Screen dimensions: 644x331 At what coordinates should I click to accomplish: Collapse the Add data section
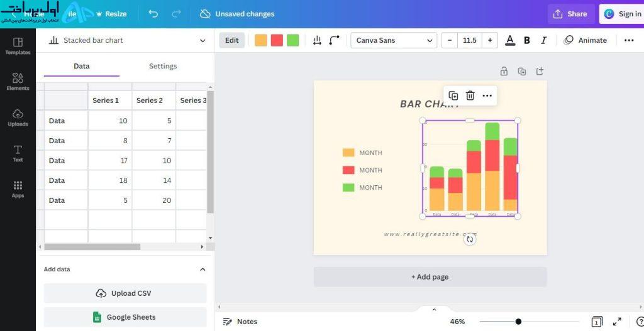[203, 269]
